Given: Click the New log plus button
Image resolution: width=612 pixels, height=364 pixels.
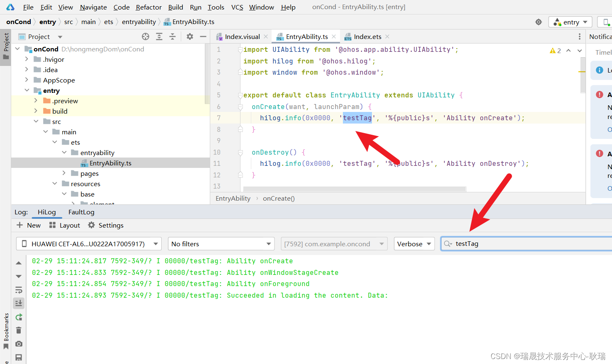Looking at the screenshot, I should (28, 225).
